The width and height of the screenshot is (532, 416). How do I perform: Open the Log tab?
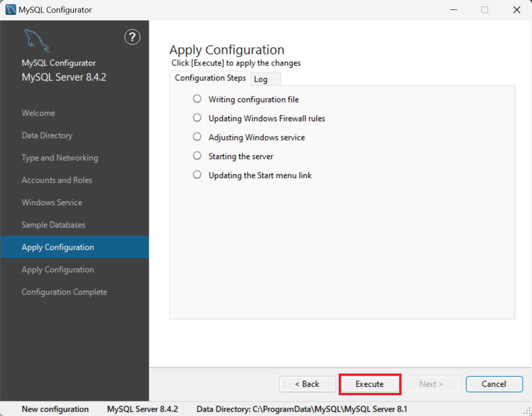click(266, 79)
